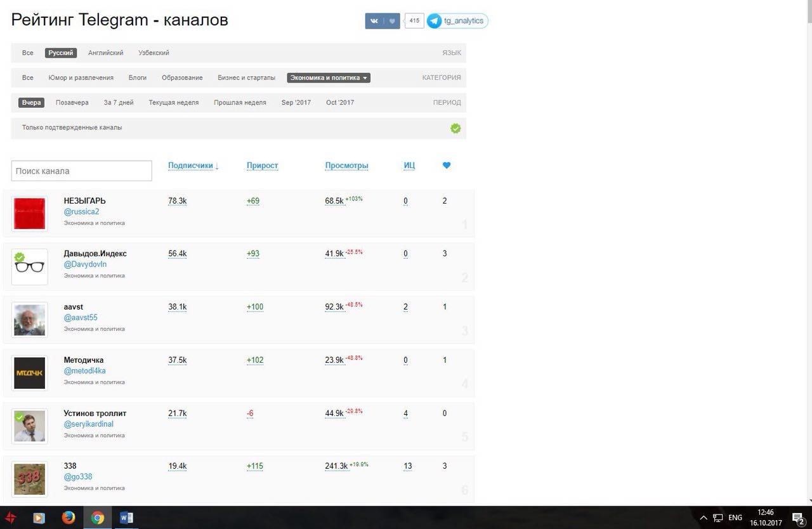This screenshot has height=529, width=812.
Task: Open the @metodi4ka channel link
Action: coord(84,370)
